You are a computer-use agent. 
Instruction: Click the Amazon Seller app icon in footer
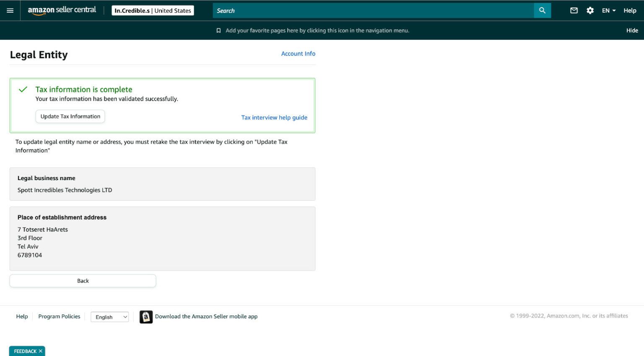[x=146, y=317]
